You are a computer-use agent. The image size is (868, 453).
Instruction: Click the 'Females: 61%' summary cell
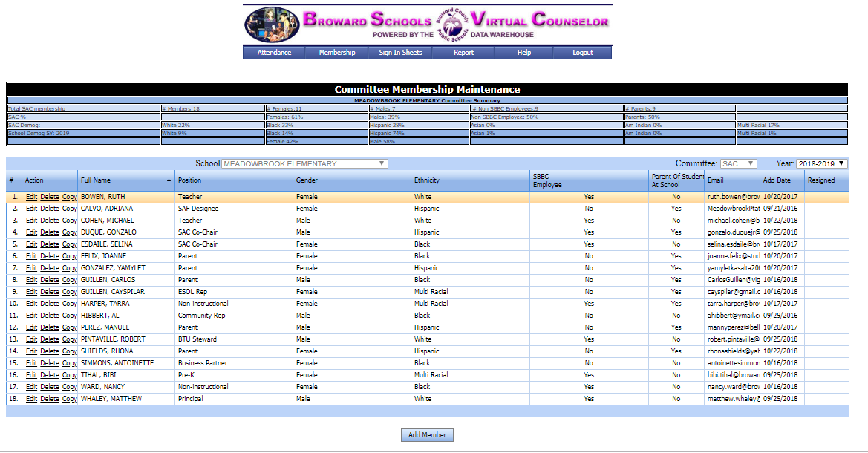point(316,117)
